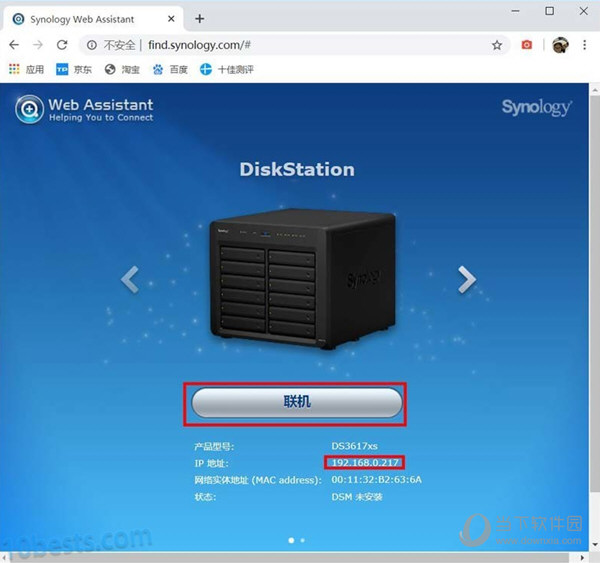This screenshot has height=563, width=600.
Task: Open the user profile avatar
Action: point(560,45)
